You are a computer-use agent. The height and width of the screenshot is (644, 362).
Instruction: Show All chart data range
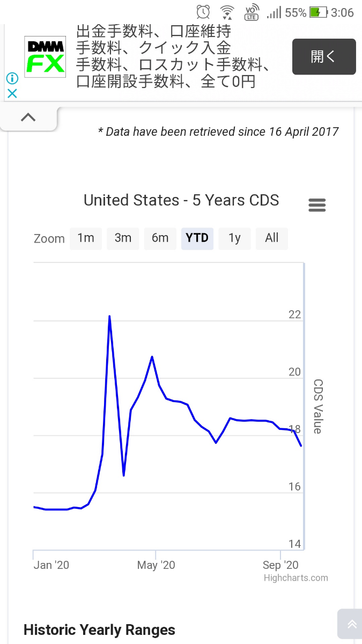pos(272,238)
